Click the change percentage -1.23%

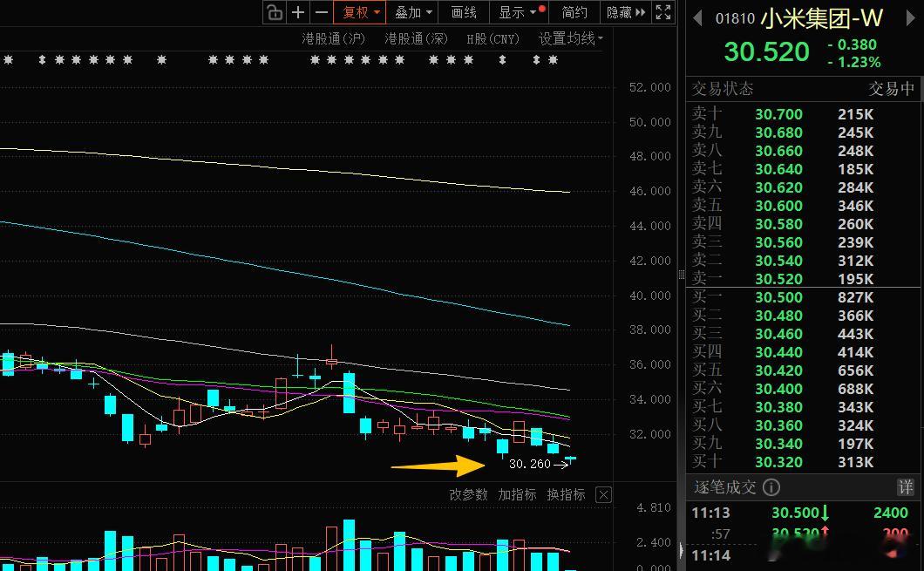(x=854, y=63)
